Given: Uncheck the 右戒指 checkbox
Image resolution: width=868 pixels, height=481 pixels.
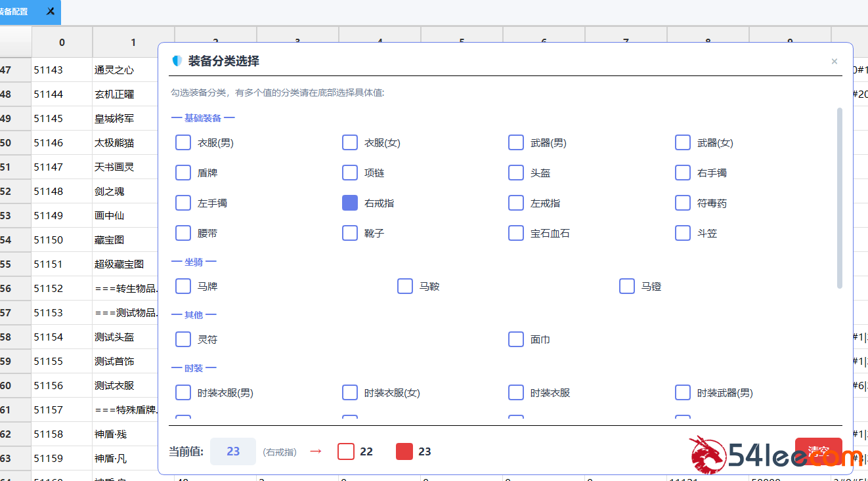Looking at the screenshot, I should coord(350,203).
